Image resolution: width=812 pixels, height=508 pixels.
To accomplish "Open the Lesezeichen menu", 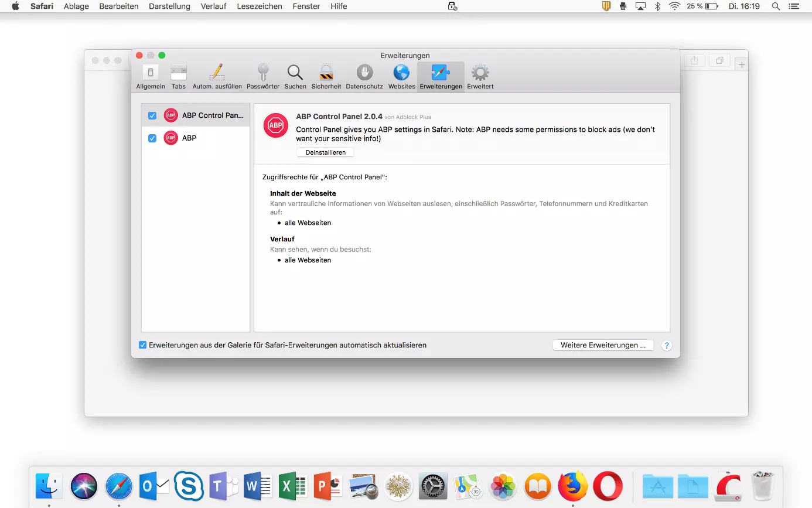I will (260, 6).
